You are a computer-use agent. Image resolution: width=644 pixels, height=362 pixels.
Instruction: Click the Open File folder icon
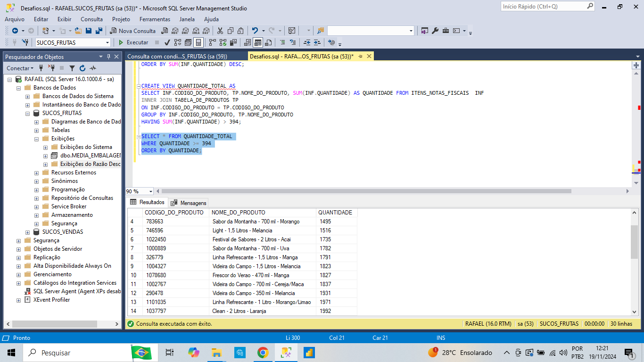(78, 31)
